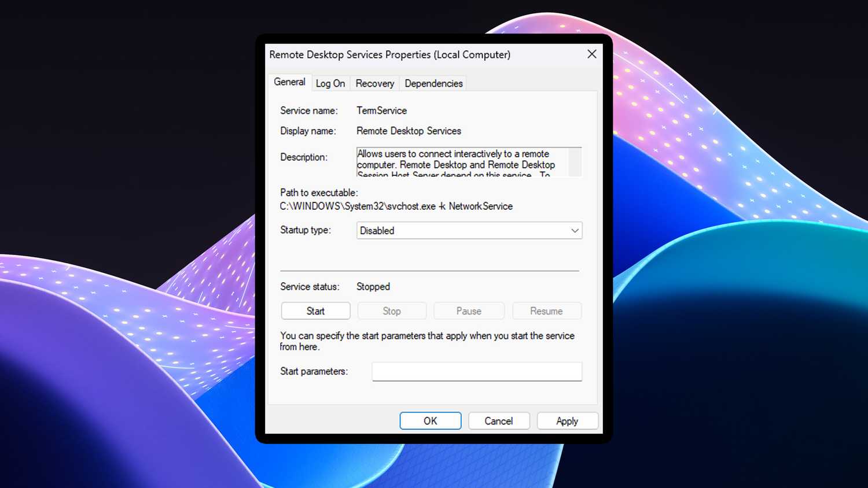Select the TermService service name text

point(381,110)
